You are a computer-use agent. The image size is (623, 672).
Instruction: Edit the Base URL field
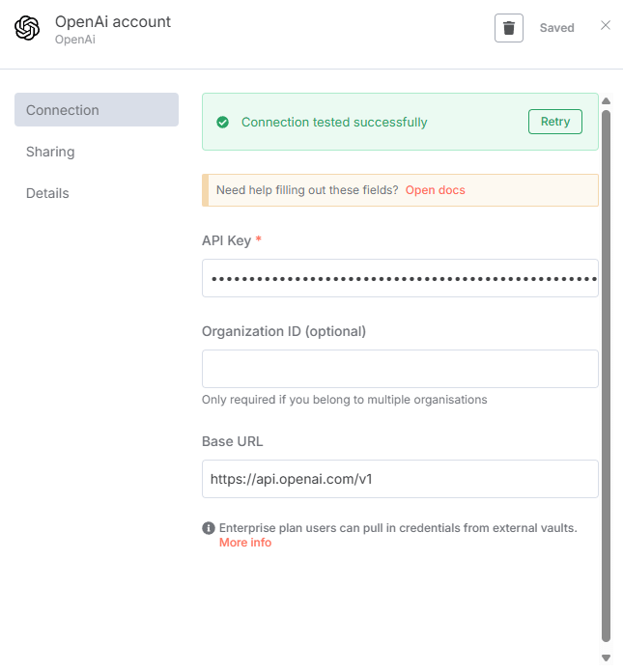pos(400,478)
